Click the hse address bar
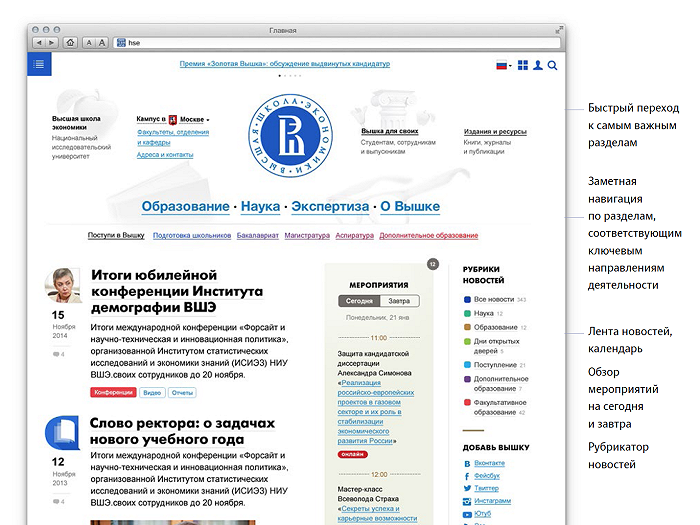The image size is (700, 525). pyautogui.click(x=337, y=43)
